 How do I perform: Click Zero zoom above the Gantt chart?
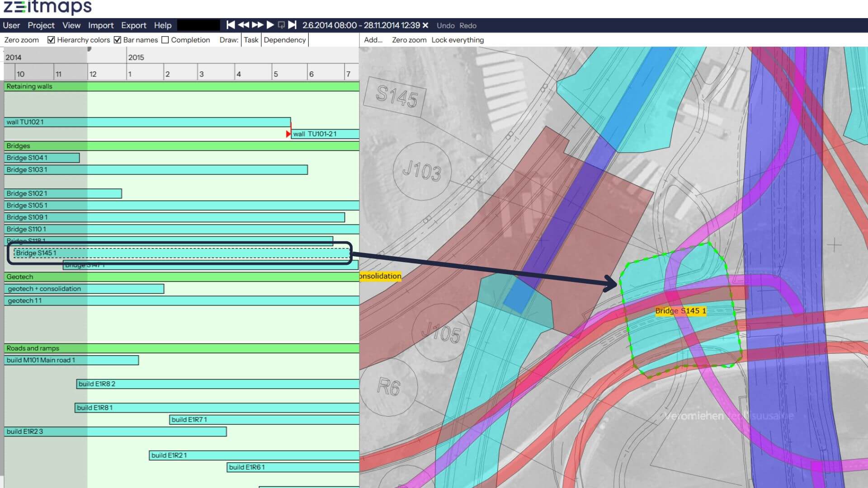pyautogui.click(x=22, y=40)
